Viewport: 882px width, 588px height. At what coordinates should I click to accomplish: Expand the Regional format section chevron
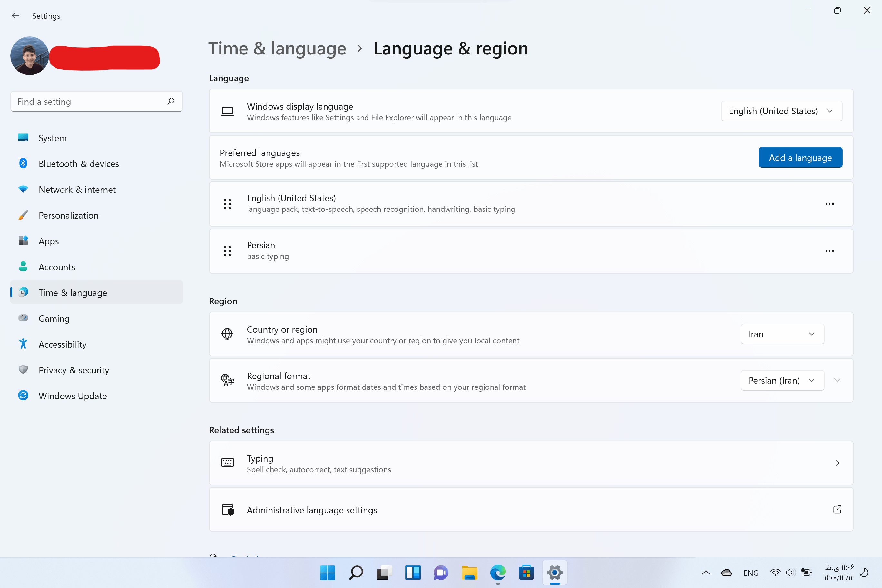[x=838, y=380]
